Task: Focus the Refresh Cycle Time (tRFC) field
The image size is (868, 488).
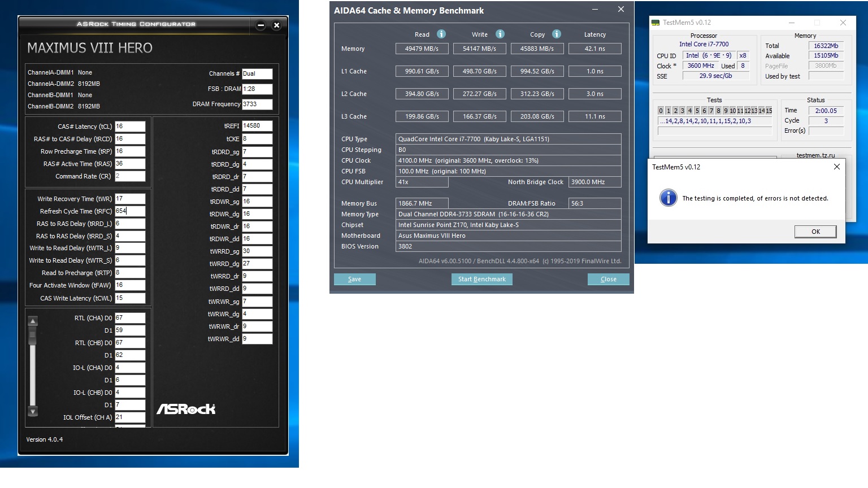Action: tap(130, 211)
